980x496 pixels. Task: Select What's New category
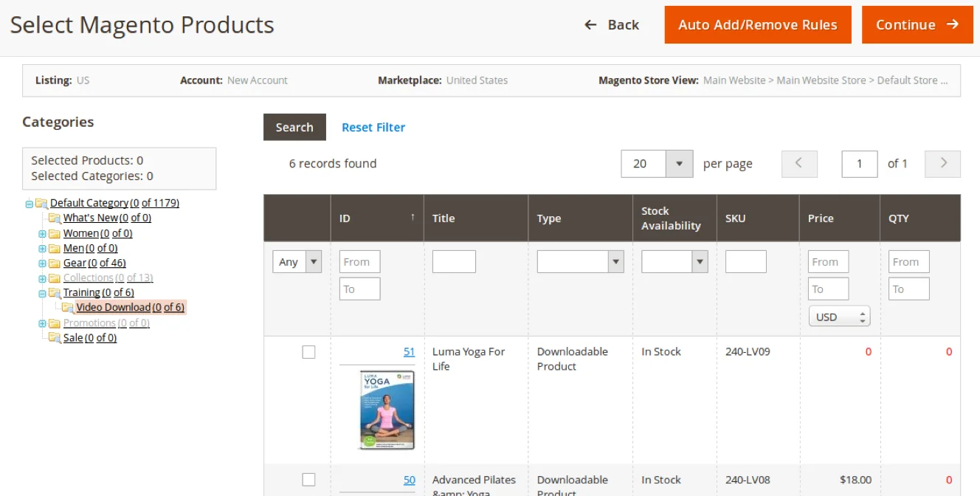[x=107, y=218]
